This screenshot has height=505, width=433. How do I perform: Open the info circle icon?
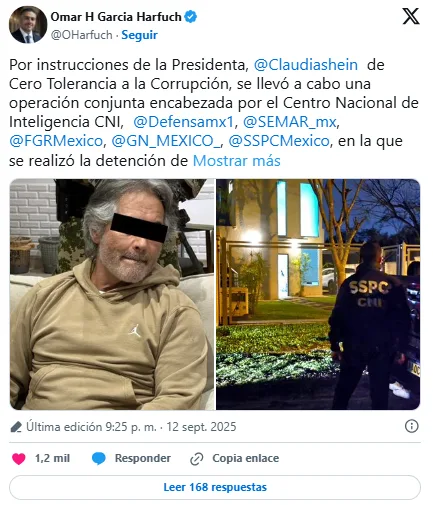[x=411, y=426]
